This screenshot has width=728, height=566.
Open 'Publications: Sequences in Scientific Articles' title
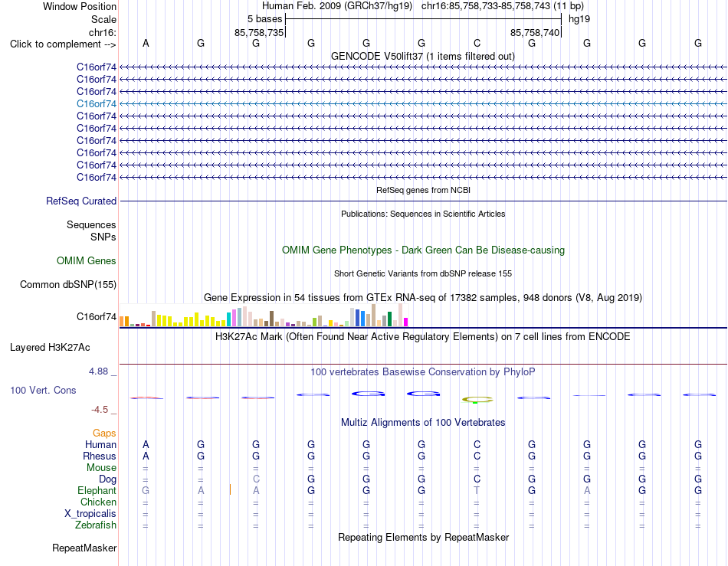(x=423, y=214)
